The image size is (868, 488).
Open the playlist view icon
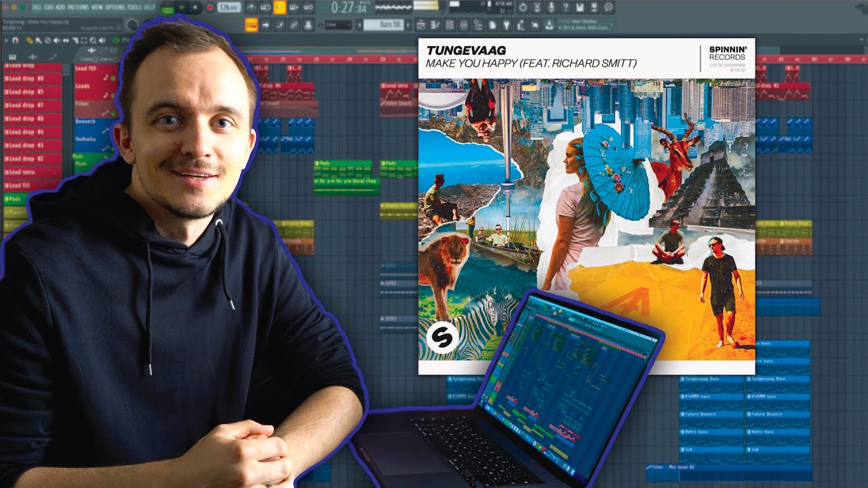tap(420, 24)
